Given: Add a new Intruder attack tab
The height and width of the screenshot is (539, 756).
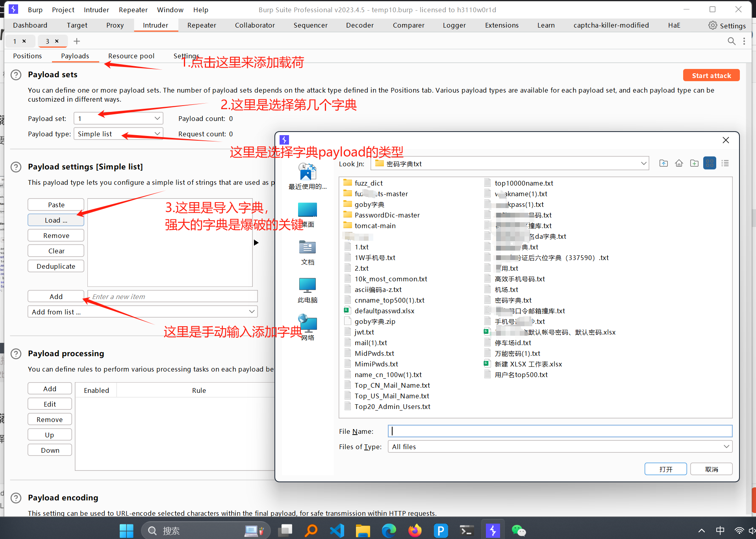Looking at the screenshot, I should click(x=77, y=41).
